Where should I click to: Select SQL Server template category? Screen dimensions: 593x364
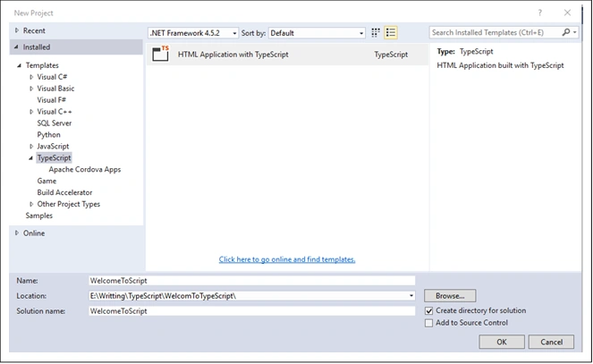pos(54,123)
